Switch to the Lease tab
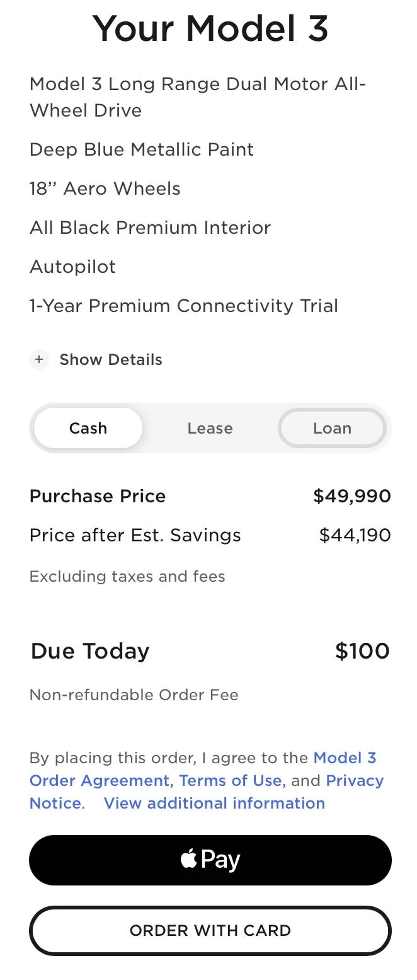Image resolution: width=417 pixels, height=980 pixels. [x=210, y=428]
